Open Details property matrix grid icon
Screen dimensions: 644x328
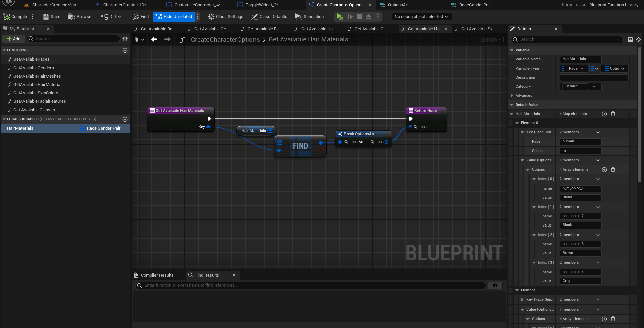[630, 40]
